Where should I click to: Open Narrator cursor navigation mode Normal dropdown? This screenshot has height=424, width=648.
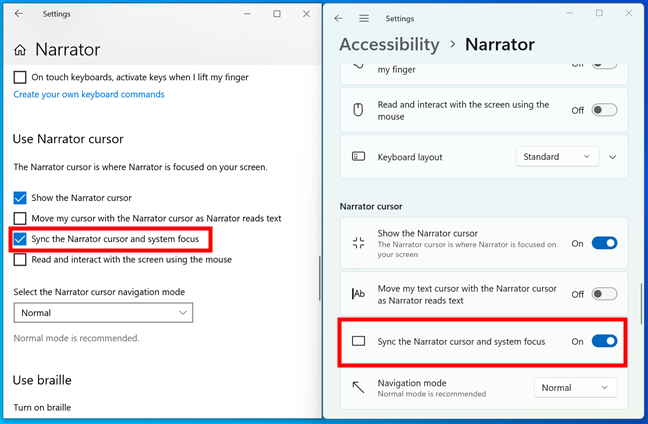click(x=103, y=313)
